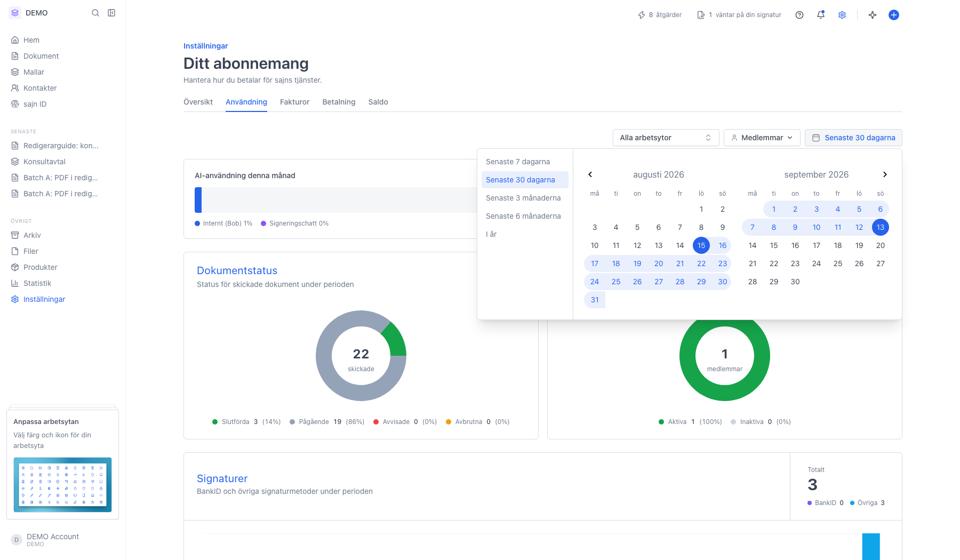
Task: Click the settings gear in top bar
Action: click(x=842, y=15)
